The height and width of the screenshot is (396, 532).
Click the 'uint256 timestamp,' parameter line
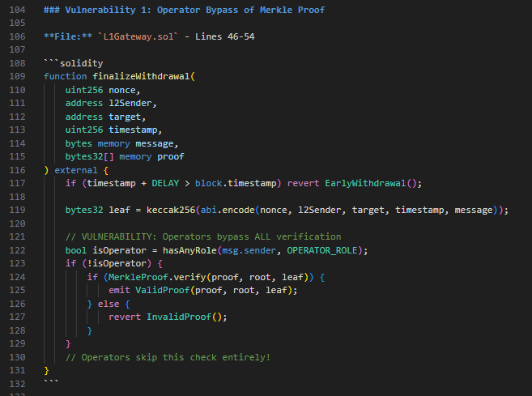(x=113, y=130)
